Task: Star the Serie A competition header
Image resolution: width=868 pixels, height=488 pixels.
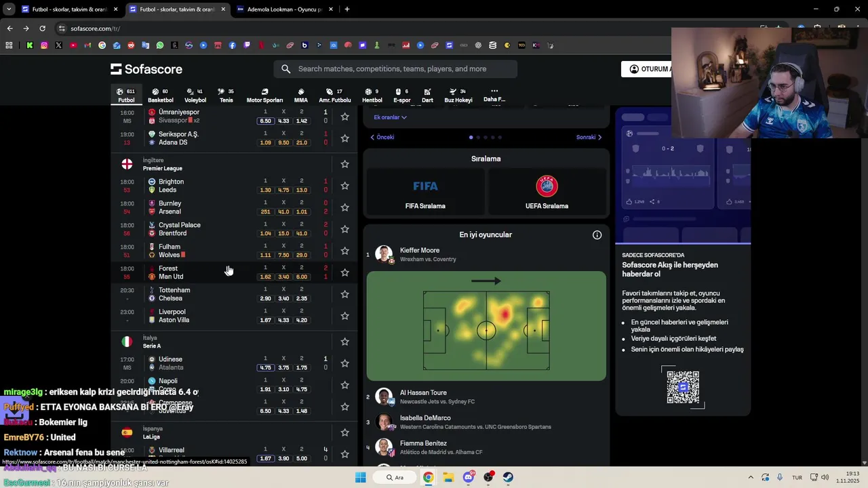Action: [344, 342]
